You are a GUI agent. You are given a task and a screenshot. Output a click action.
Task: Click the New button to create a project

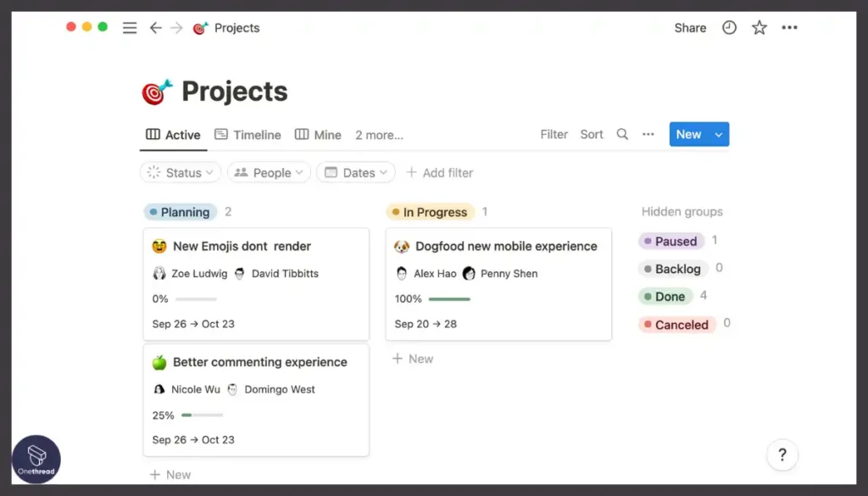coord(688,134)
